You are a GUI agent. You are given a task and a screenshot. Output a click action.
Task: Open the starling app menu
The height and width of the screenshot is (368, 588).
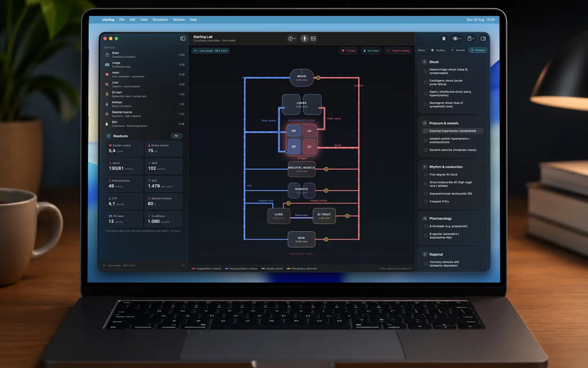[x=108, y=20]
